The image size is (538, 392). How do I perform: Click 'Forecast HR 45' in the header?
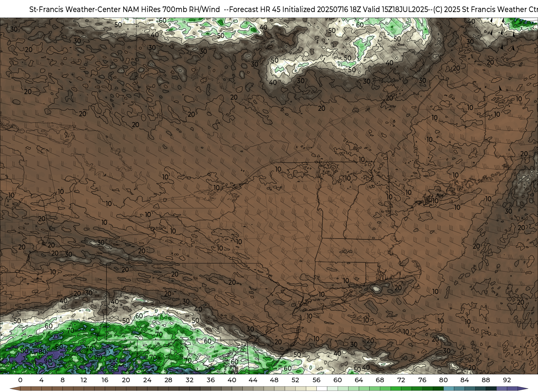click(x=255, y=10)
